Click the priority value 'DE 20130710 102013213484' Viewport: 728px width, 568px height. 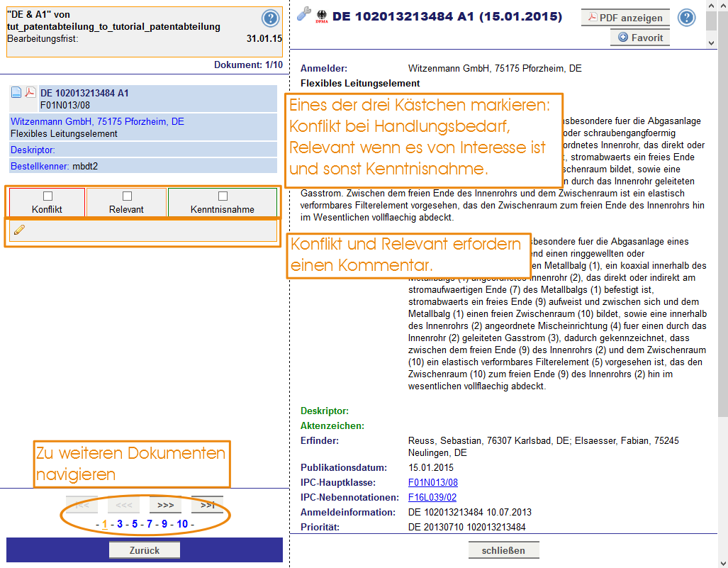(x=466, y=527)
